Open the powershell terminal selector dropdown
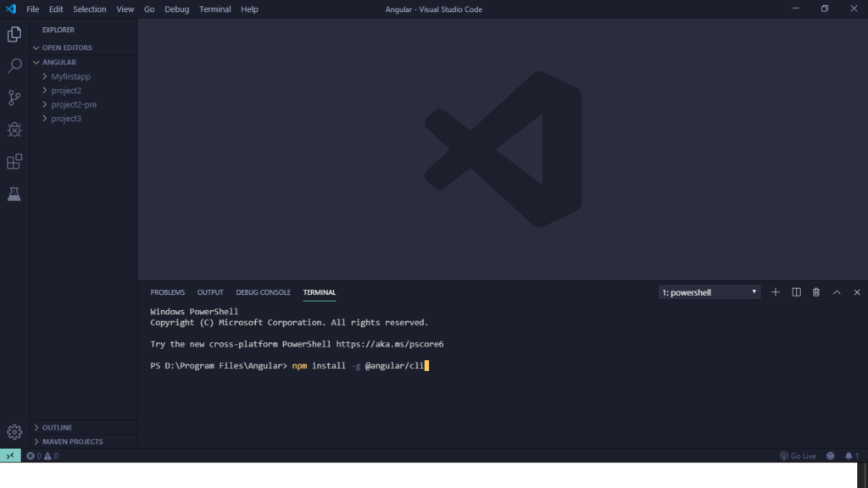The image size is (868, 488). click(709, 292)
